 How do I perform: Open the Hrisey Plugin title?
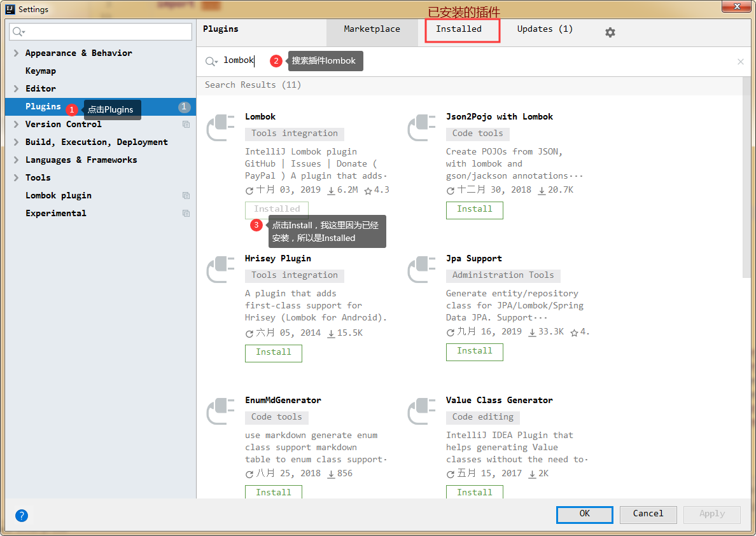tap(277, 259)
